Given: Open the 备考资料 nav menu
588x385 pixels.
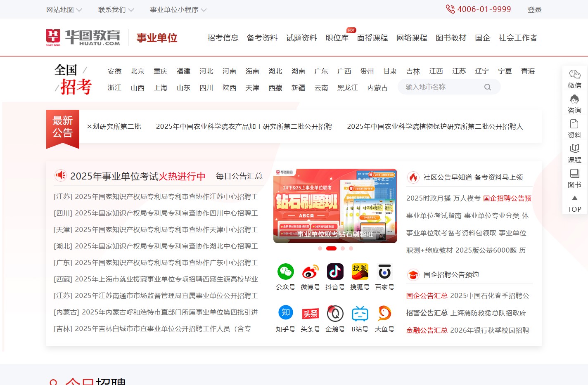Looking at the screenshot, I should (262, 38).
